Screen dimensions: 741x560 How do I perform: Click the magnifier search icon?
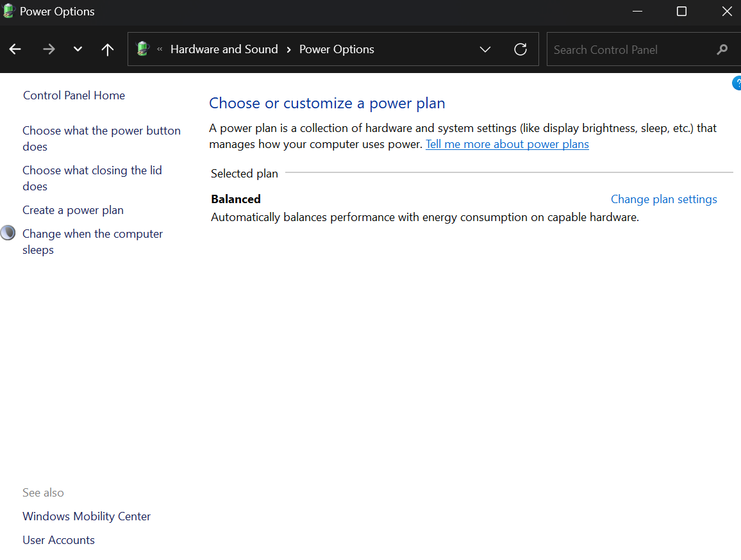(722, 49)
